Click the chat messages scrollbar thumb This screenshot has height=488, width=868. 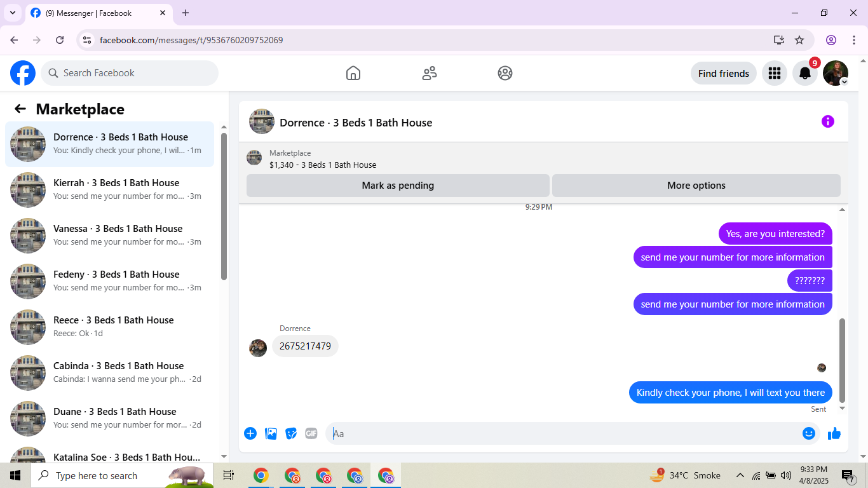click(x=843, y=360)
